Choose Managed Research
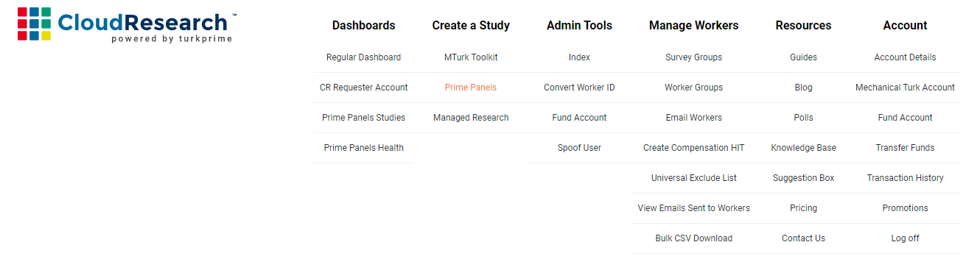Viewport: 980px width, 270px height. click(x=471, y=118)
